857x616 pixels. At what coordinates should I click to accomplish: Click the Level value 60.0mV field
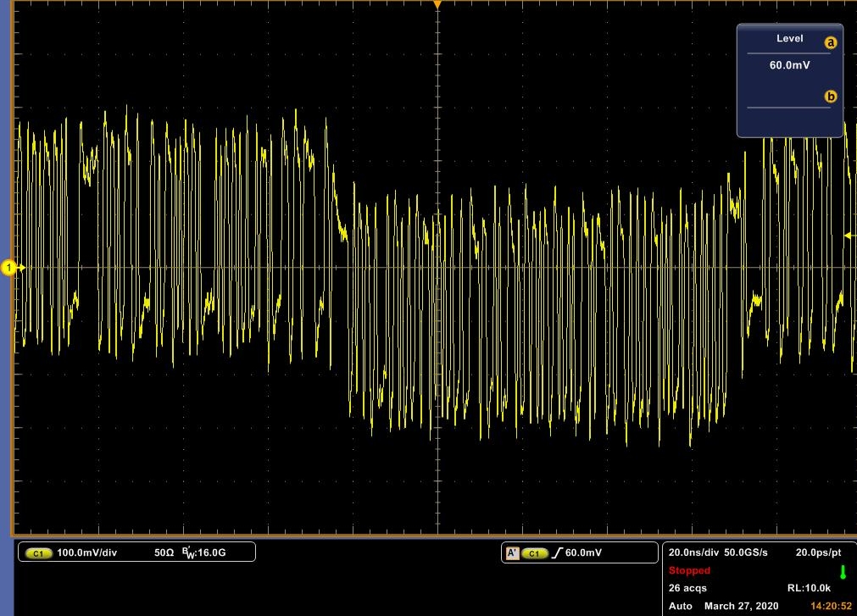pyautogui.click(x=789, y=65)
